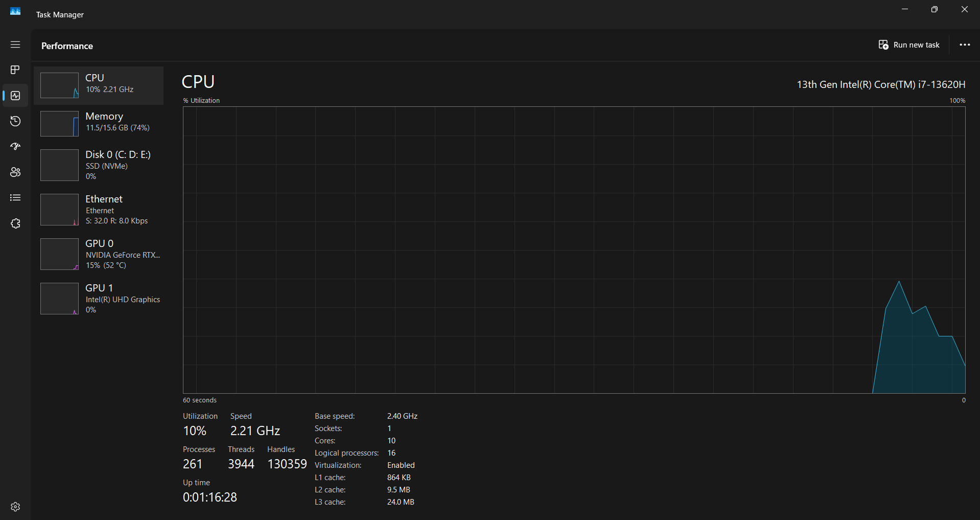Viewport: 980px width, 520px height.
Task: Click the "9.5 MB" L2 cache value
Action: (399, 490)
